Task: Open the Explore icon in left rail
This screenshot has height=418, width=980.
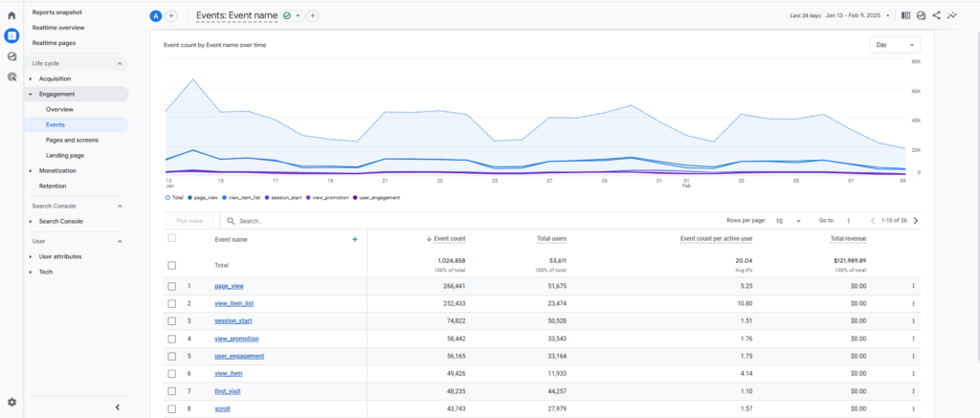Action: pos(11,56)
